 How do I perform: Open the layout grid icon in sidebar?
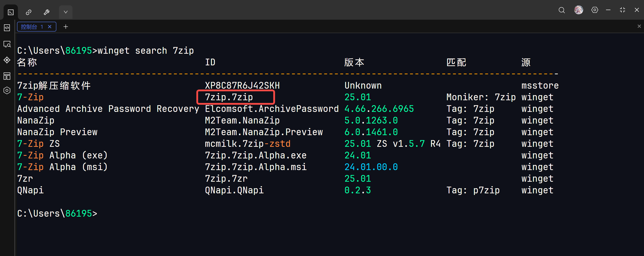[7, 76]
